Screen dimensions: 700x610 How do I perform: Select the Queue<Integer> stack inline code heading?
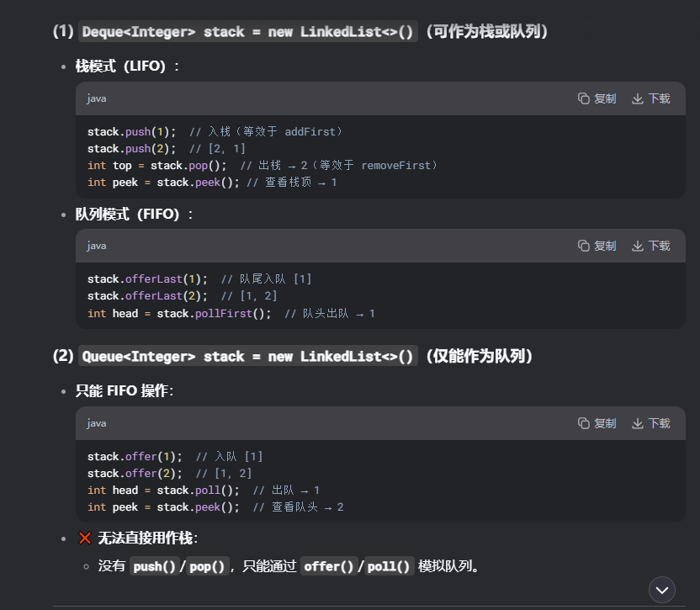[247, 357]
